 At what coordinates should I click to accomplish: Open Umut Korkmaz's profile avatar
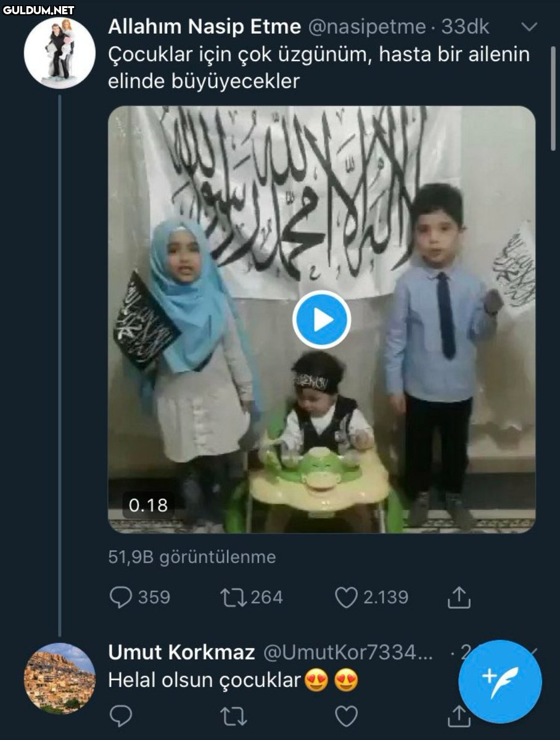coord(59,678)
